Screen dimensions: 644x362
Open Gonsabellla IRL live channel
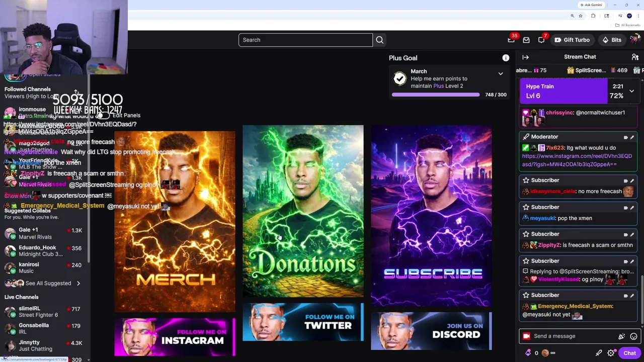click(x=44, y=328)
